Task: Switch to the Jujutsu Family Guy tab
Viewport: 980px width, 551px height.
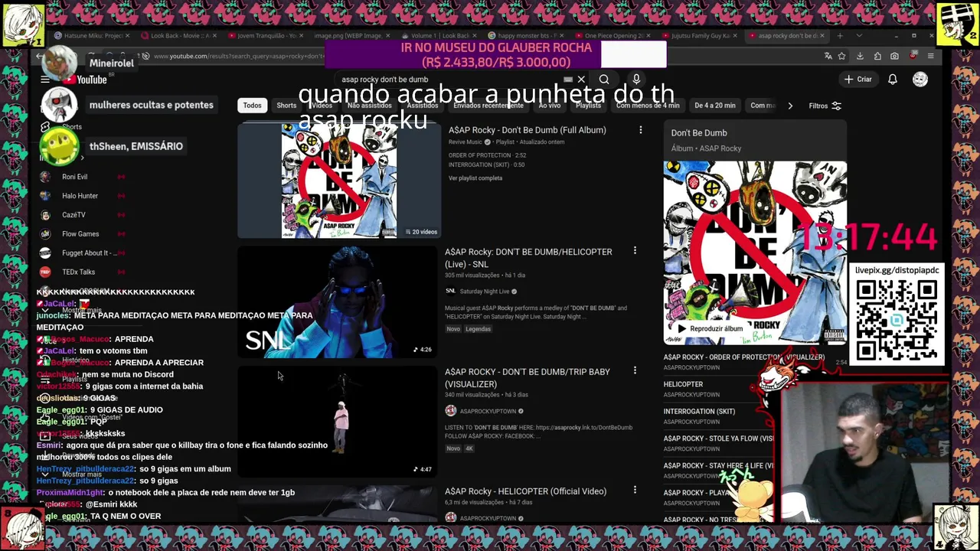Action: pyautogui.click(x=699, y=36)
